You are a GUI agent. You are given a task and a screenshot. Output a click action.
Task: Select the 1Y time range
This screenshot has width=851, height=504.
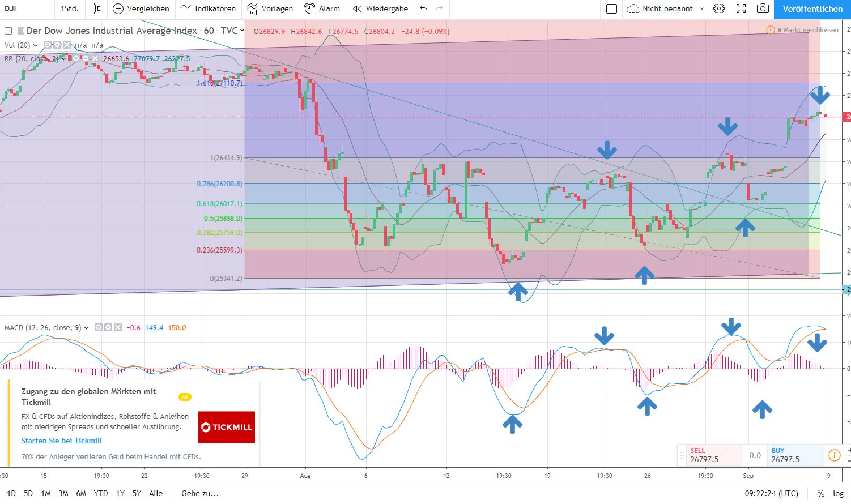(x=120, y=493)
